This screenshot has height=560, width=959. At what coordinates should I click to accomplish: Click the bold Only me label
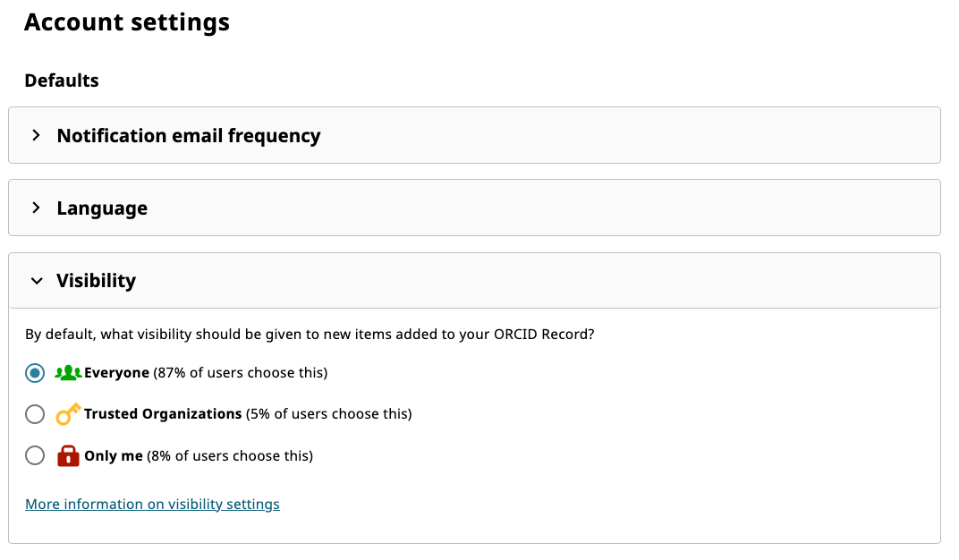point(114,456)
